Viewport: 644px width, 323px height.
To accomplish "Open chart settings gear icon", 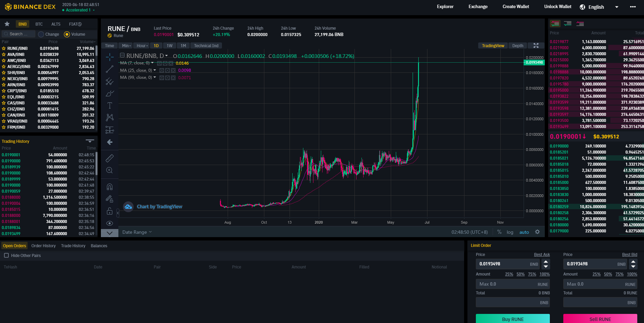I will coord(537,232).
